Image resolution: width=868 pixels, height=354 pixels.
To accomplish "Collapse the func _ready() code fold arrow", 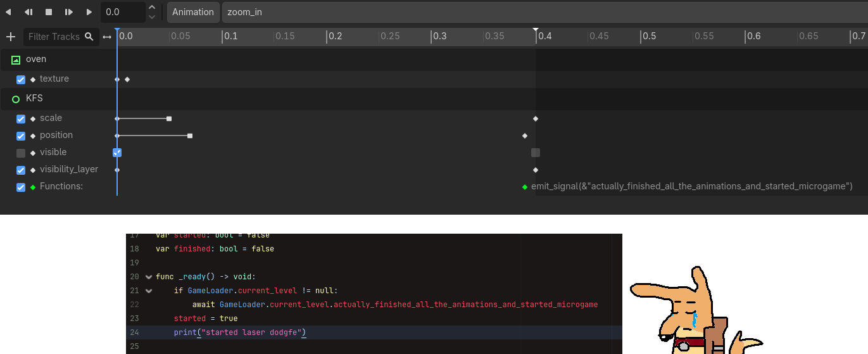I will (x=149, y=277).
